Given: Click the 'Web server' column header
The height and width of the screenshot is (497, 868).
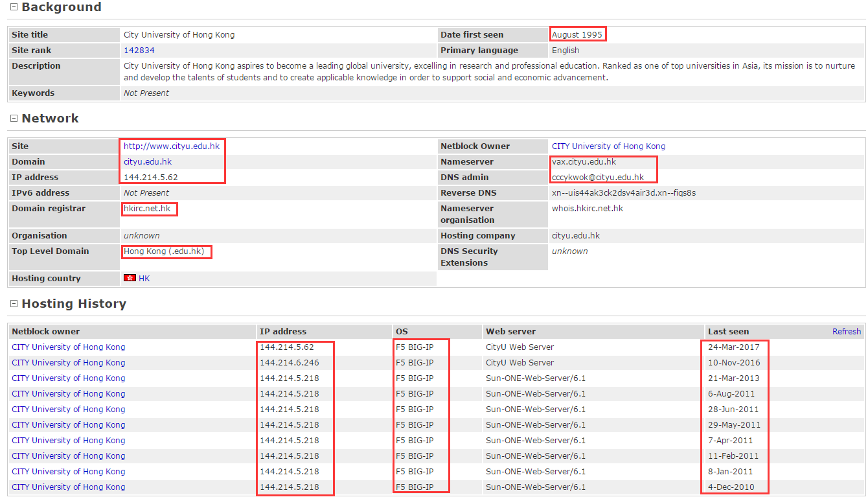Looking at the screenshot, I should click(x=511, y=332).
